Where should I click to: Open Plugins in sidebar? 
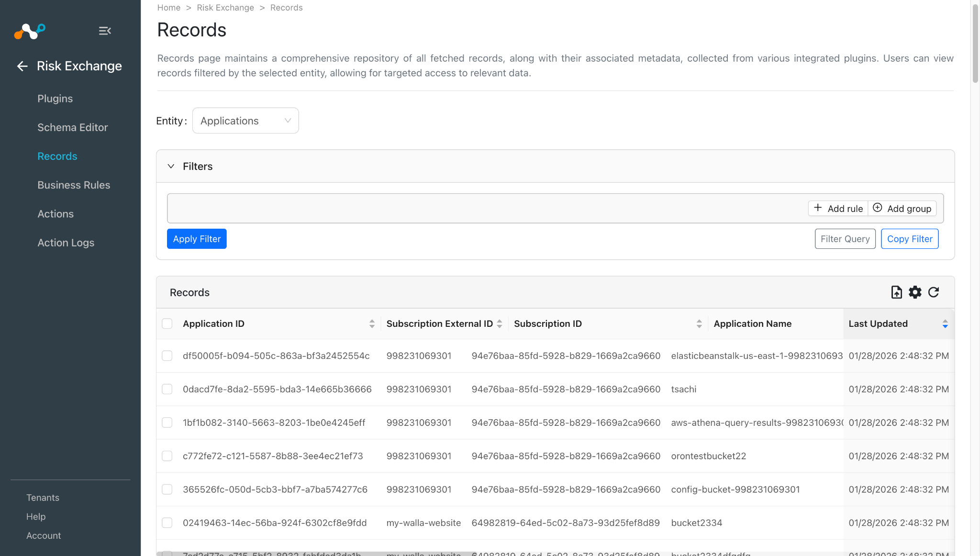[x=55, y=99]
